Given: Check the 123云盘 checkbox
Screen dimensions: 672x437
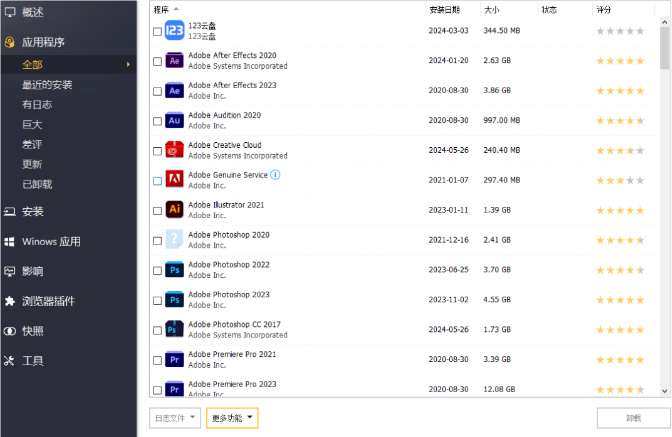Looking at the screenshot, I should click(157, 32).
